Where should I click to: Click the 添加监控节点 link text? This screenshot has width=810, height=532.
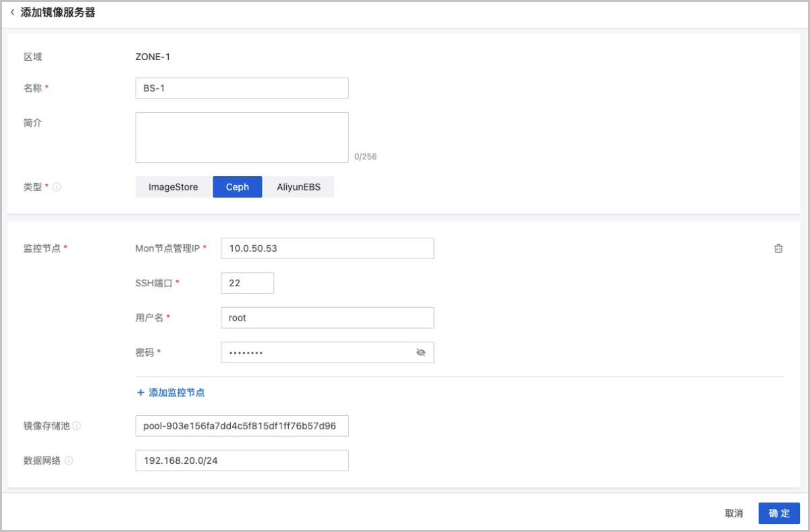[x=176, y=392]
